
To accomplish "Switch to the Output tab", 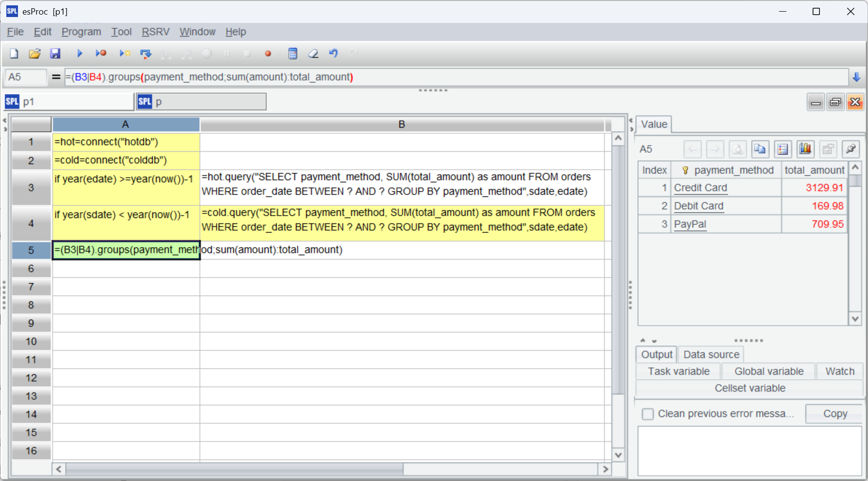I will (657, 355).
